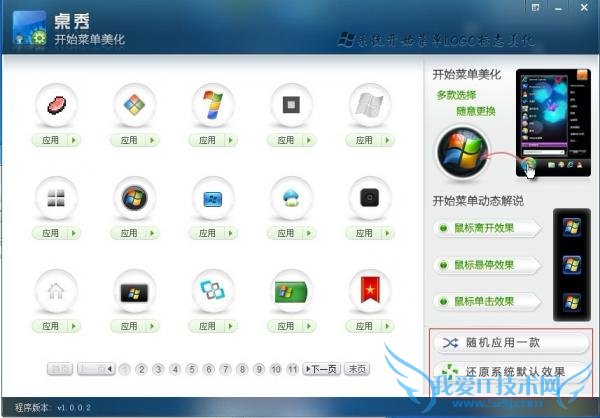Click 随机应用一款 random apply button
Image resolution: width=600 pixels, height=418 pixels.
pyautogui.click(x=512, y=343)
